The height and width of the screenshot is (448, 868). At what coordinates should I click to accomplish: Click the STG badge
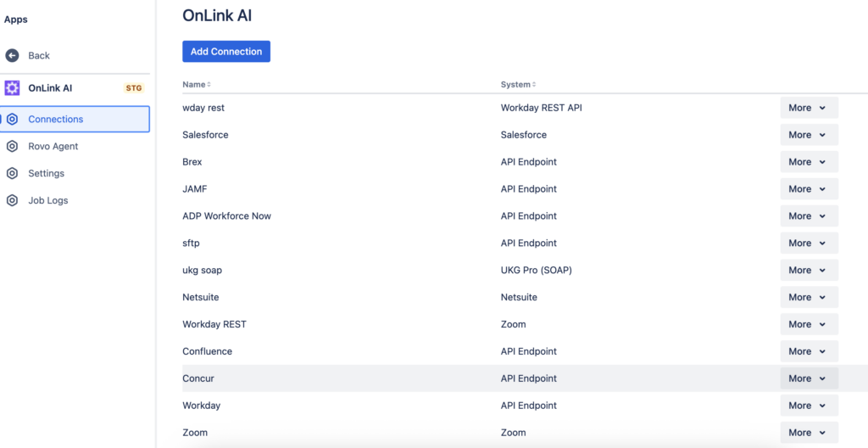134,88
